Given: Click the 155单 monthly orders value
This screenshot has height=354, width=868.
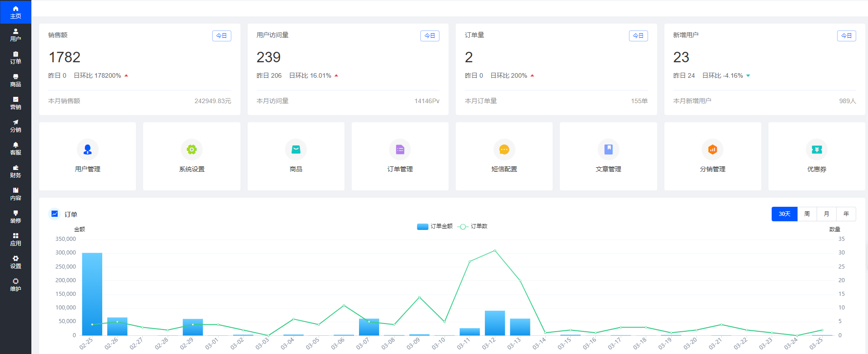Looking at the screenshot, I should pos(639,101).
